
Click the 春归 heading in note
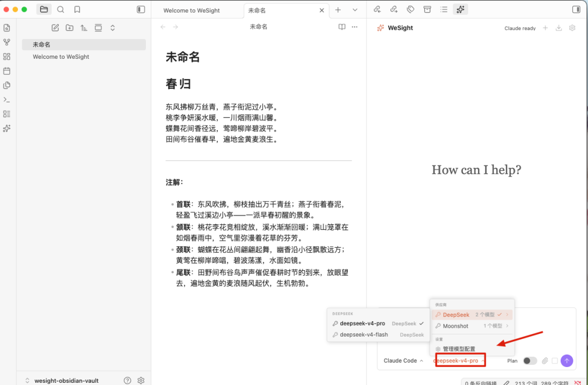click(179, 84)
